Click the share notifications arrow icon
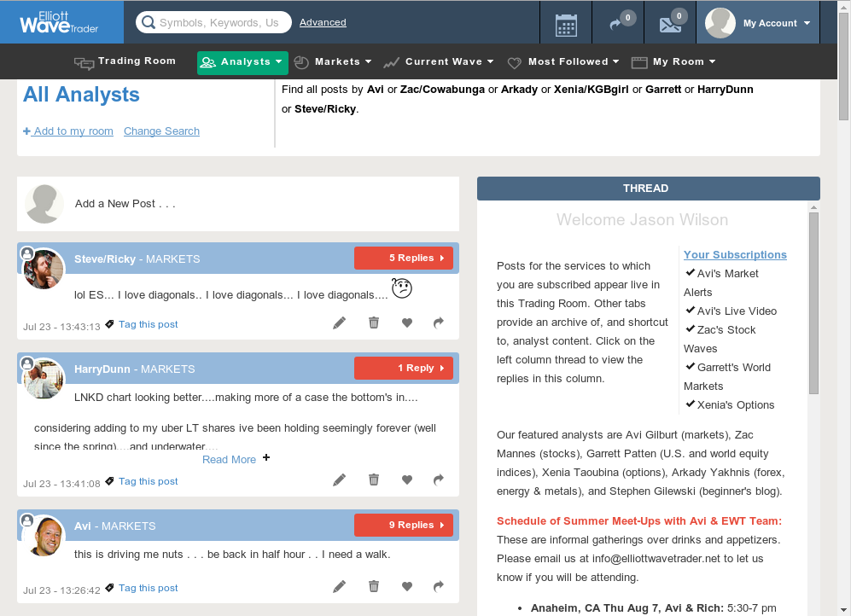The image size is (851, 616). pos(615,24)
